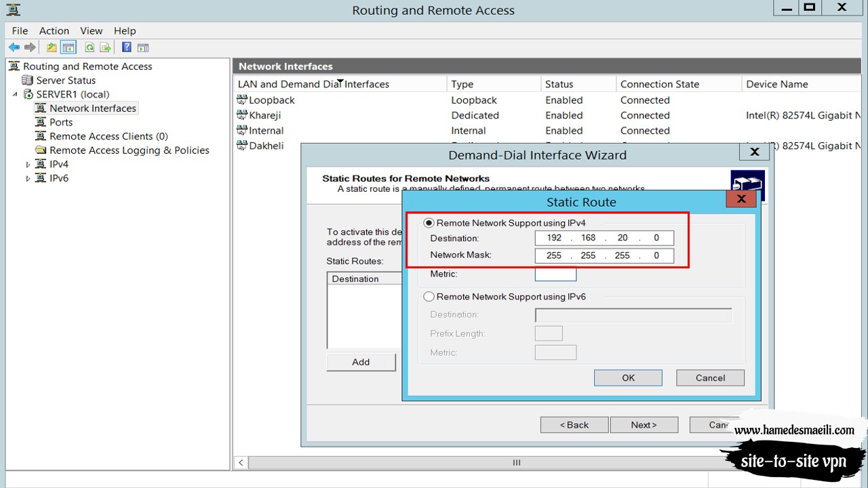This screenshot has width=868, height=488.
Task: Click the grey Forward arrow in toolbar
Action: (x=30, y=47)
